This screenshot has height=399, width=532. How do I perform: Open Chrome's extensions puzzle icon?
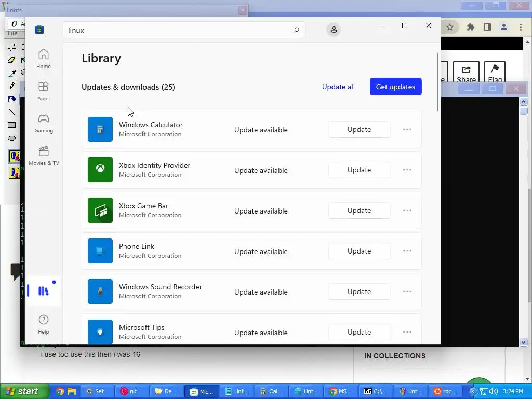coord(470,27)
